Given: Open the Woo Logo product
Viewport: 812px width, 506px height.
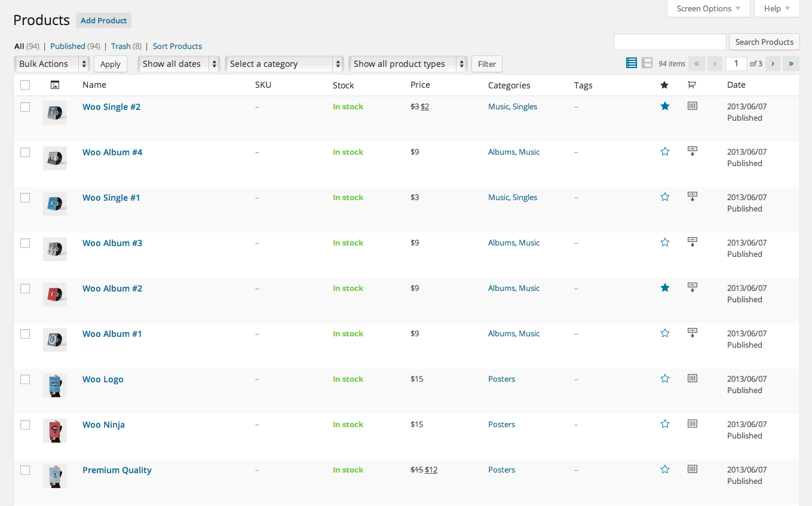Looking at the screenshot, I should [x=103, y=379].
